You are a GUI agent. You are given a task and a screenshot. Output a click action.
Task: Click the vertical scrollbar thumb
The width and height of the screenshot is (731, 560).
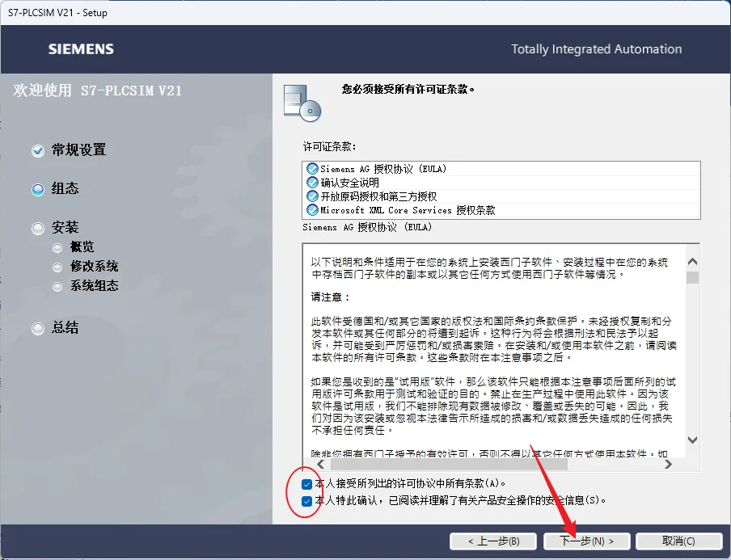(693, 277)
